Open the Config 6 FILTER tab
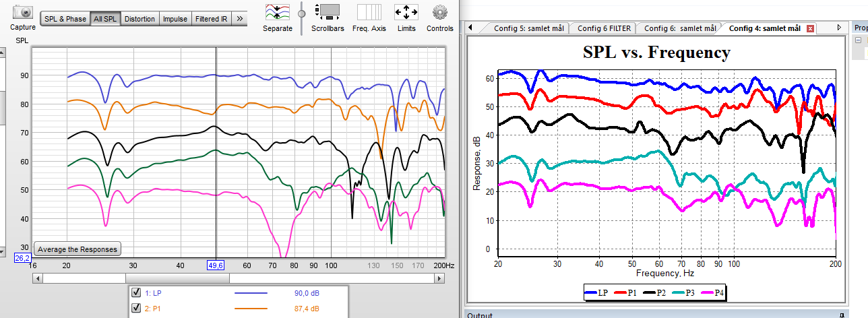Viewport: 868px width, 318px height. (604, 28)
